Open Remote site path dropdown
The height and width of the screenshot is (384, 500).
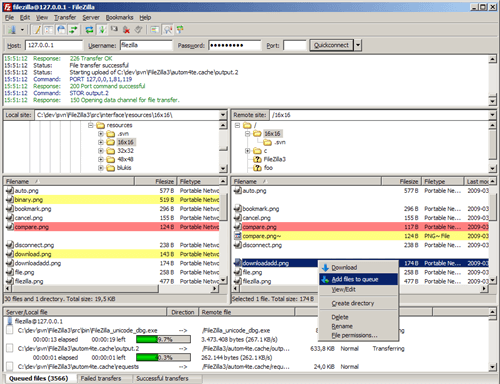click(492, 115)
